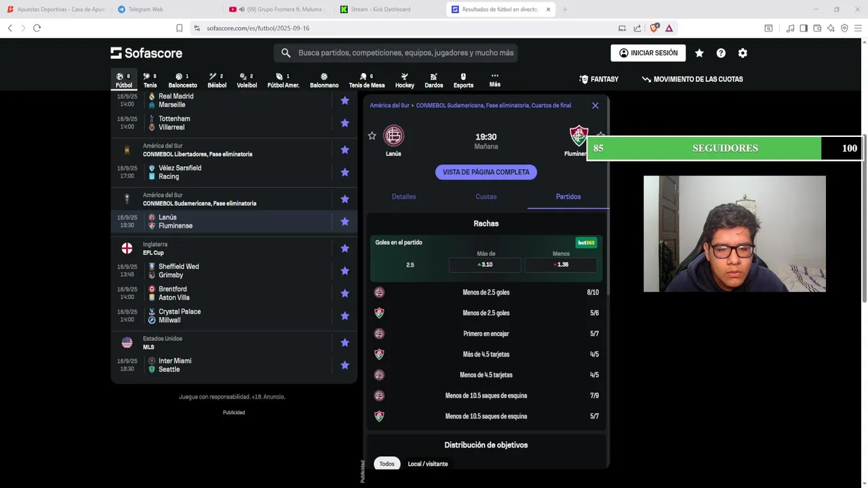Reload the current page
This screenshot has width=868, height=488.
[37, 28]
